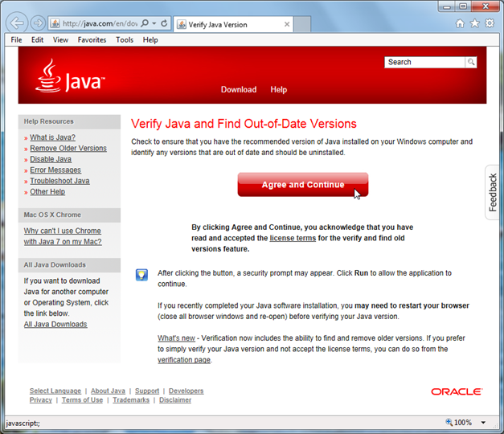Open the Developers footer link
This screenshot has height=434, width=504.
pyautogui.click(x=186, y=391)
